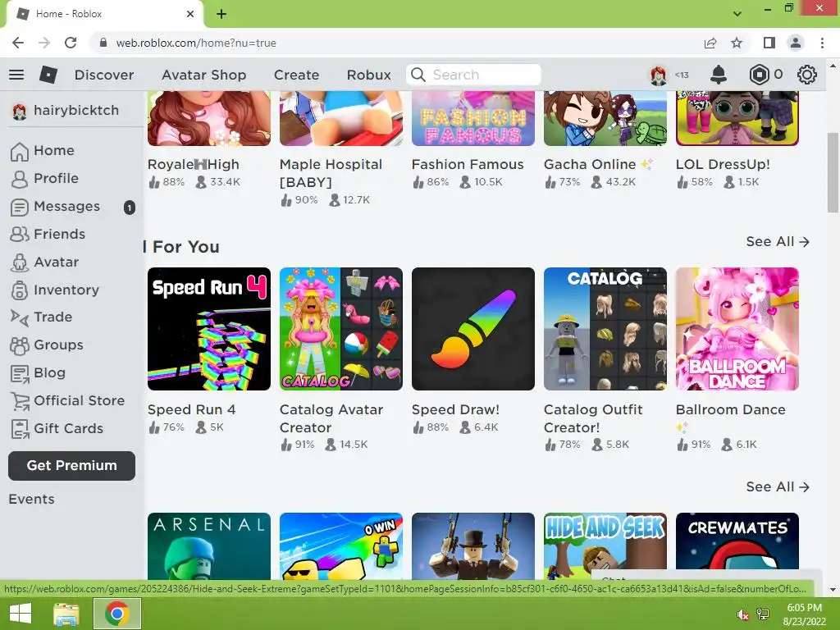Click the taskbar clock showing 6:05 PM
Screen dimensions: 840x630
pyautogui.click(x=804, y=614)
